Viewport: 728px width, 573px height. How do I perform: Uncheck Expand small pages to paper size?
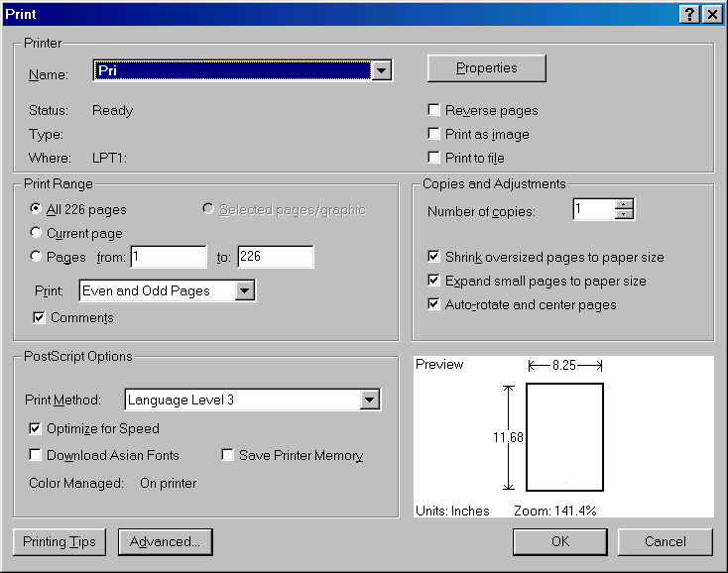433,280
